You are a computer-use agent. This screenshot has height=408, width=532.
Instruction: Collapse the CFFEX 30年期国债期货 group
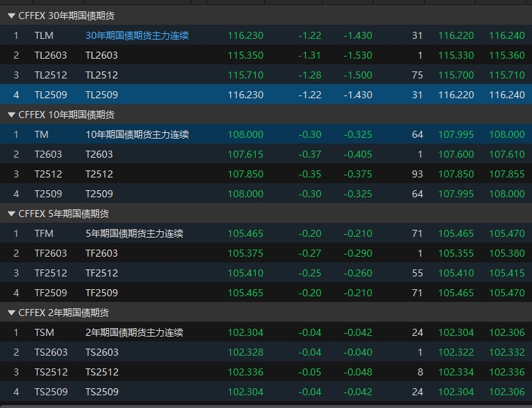coord(11,16)
